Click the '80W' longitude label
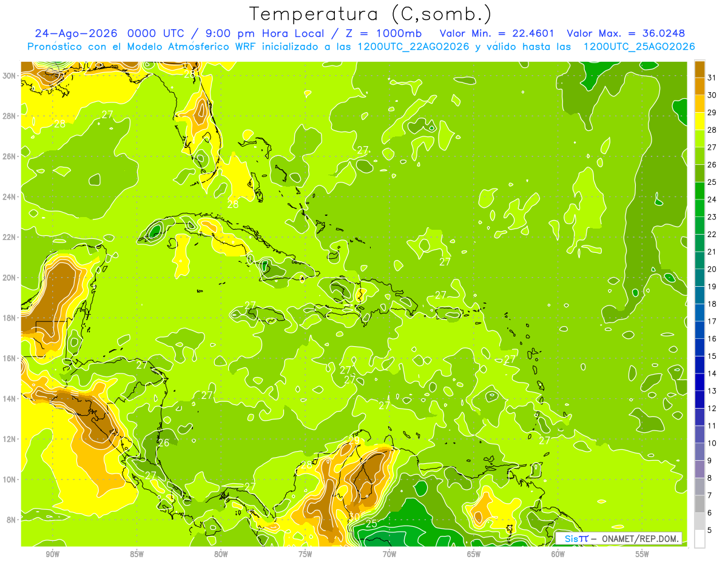This screenshot has height=562, width=728. click(221, 554)
